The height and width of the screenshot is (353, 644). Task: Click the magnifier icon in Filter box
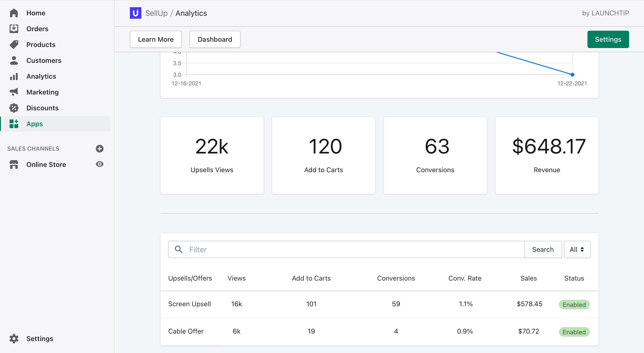(x=178, y=249)
